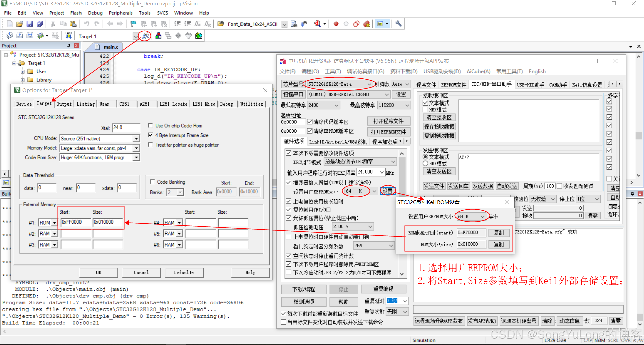The width and height of the screenshot is (644, 345).
Task: Create a new file from the toolbar
Action: pos(10,24)
